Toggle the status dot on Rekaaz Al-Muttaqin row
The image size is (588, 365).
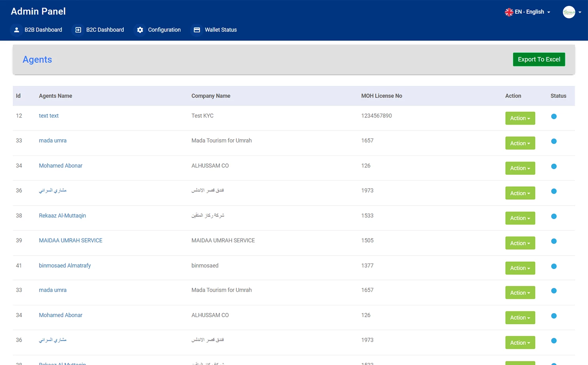click(x=554, y=216)
